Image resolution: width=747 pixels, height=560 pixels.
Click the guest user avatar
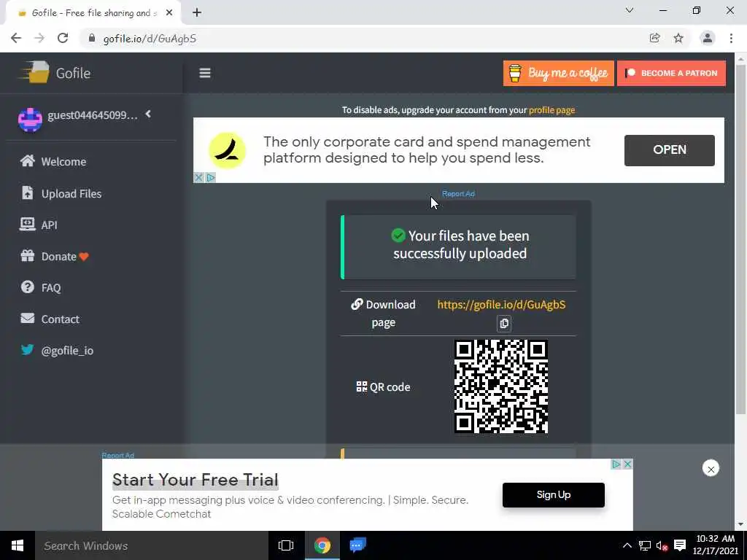[30, 119]
